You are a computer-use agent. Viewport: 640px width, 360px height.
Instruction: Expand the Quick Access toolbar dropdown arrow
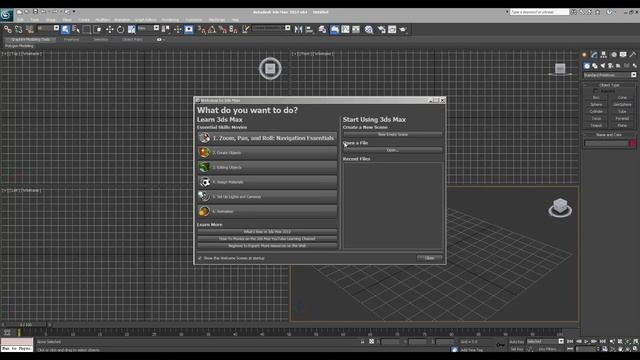pos(74,12)
